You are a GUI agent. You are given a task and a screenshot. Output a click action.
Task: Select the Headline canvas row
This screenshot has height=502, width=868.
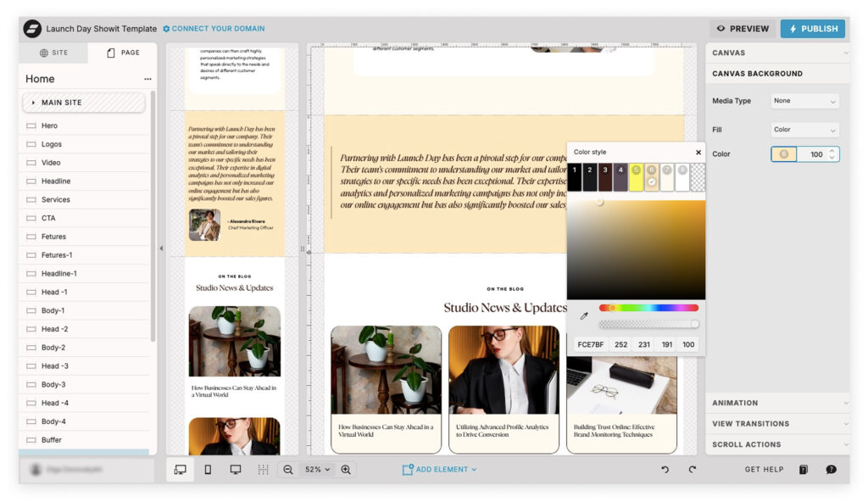[86, 181]
